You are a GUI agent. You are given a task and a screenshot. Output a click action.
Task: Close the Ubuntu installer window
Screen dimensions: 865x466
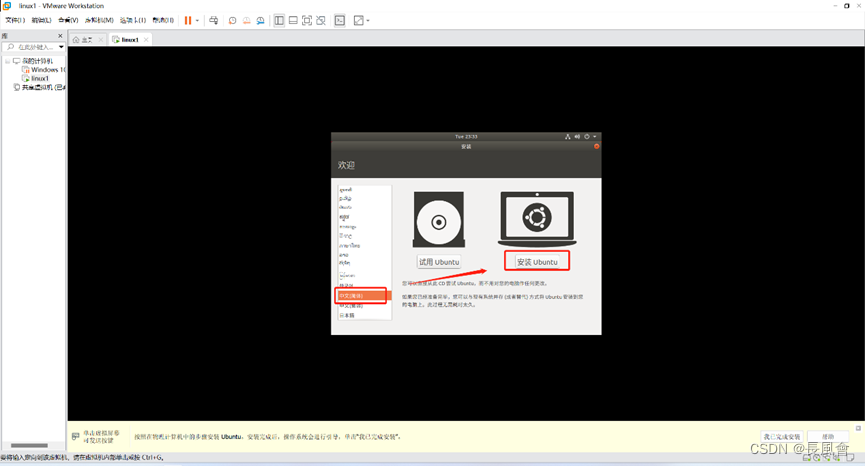pos(596,146)
